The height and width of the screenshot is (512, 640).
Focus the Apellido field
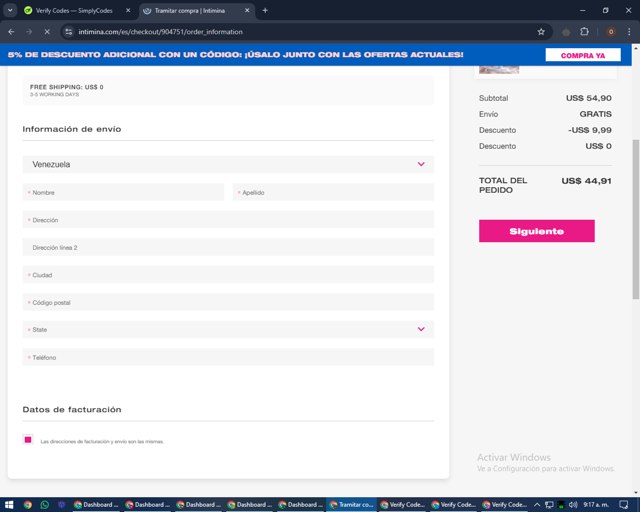click(x=333, y=192)
